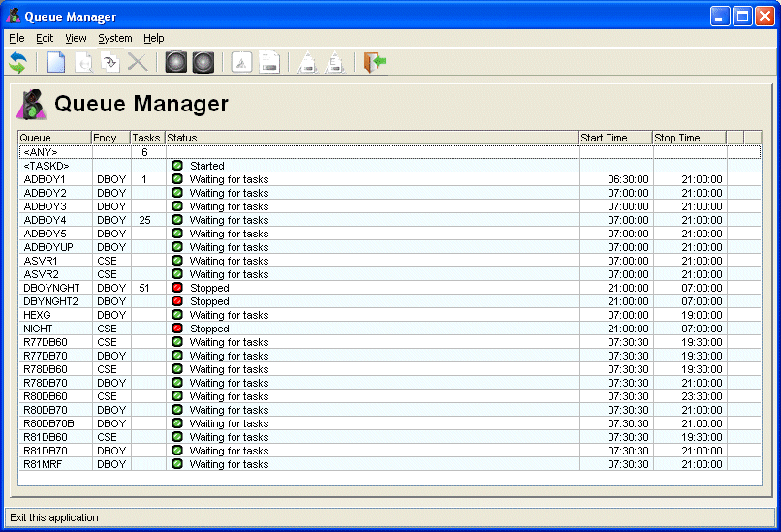
Task: Sort by the Queue column header
Action: [x=54, y=138]
